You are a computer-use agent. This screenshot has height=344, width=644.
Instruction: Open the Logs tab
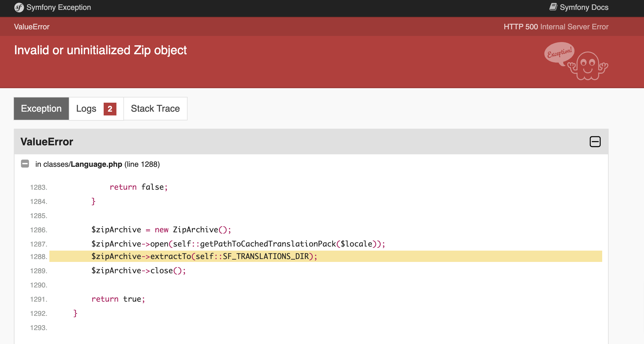[86, 108]
